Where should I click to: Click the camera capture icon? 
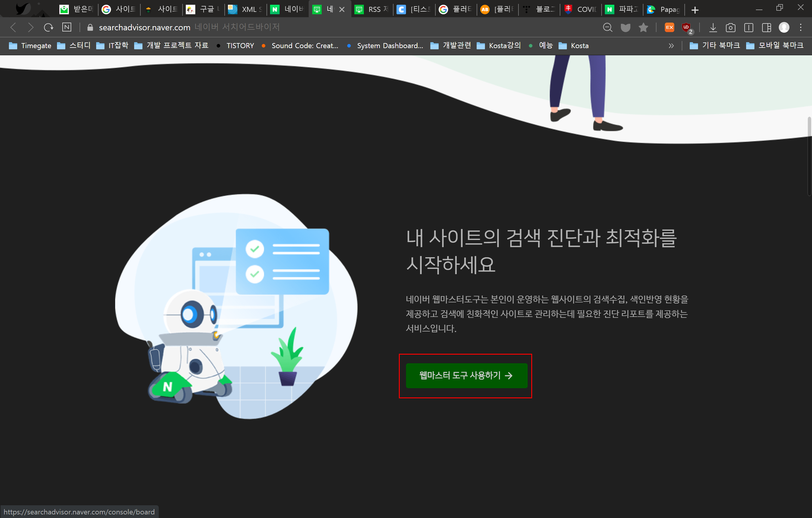(x=731, y=27)
